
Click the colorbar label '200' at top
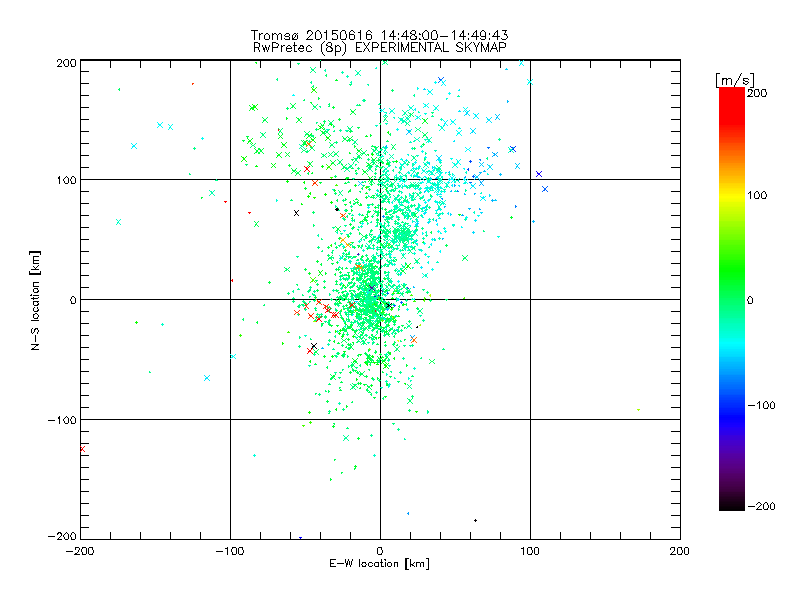[757, 93]
